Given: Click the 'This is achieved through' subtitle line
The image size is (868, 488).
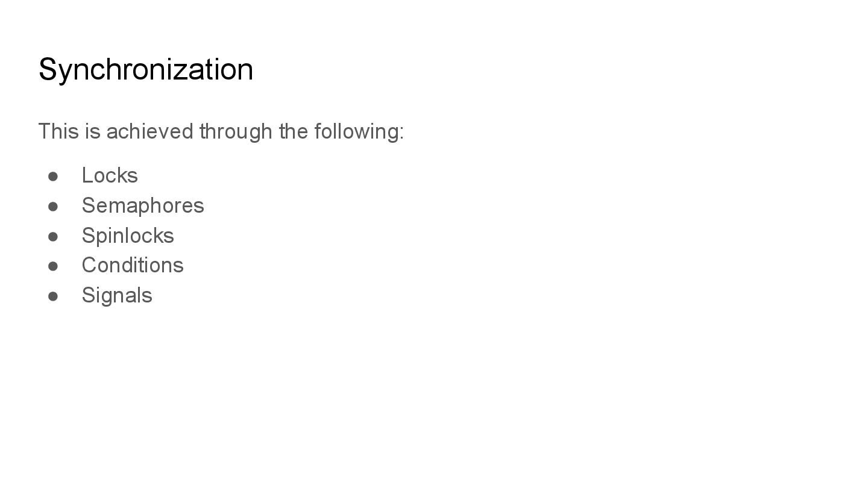Looking at the screenshot, I should (221, 131).
